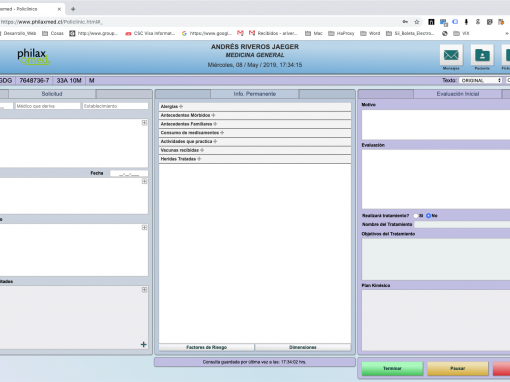
Task: Switch to the Info. Permanente tab
Action: point(255,94)
